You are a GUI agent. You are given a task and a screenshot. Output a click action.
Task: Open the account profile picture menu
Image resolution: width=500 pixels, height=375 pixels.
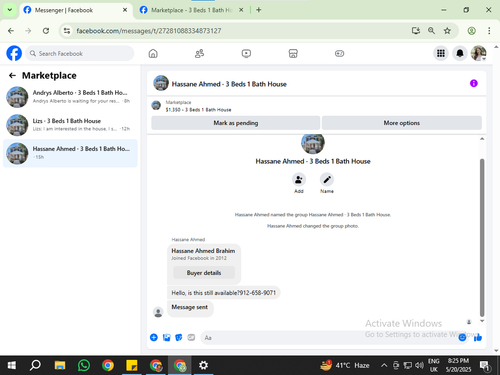[x=479, y=53]
